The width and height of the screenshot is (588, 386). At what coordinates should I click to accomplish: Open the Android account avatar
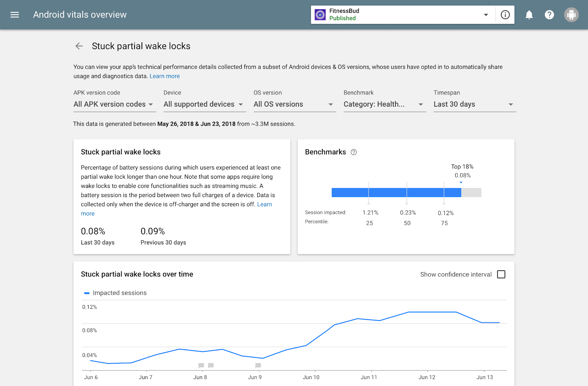point(571,15)
